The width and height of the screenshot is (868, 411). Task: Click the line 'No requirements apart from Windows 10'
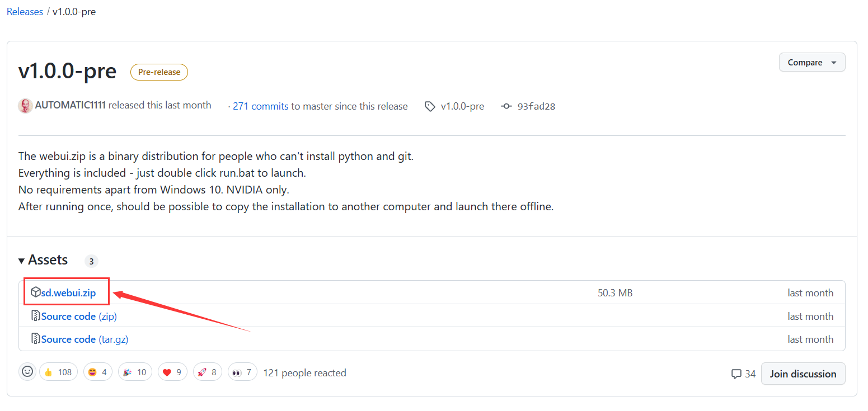coord(154,190)
